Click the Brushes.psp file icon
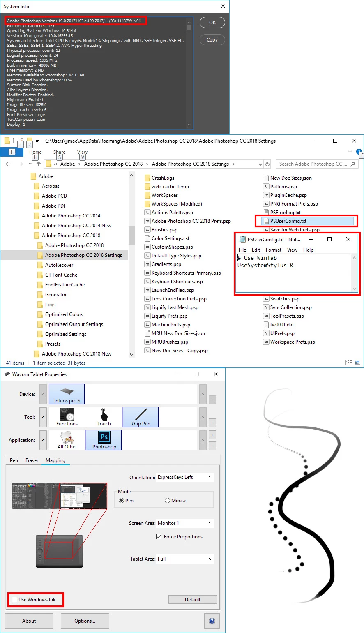Screen dimensions: 364x633 pyautogui.click(x=147, y=230)
